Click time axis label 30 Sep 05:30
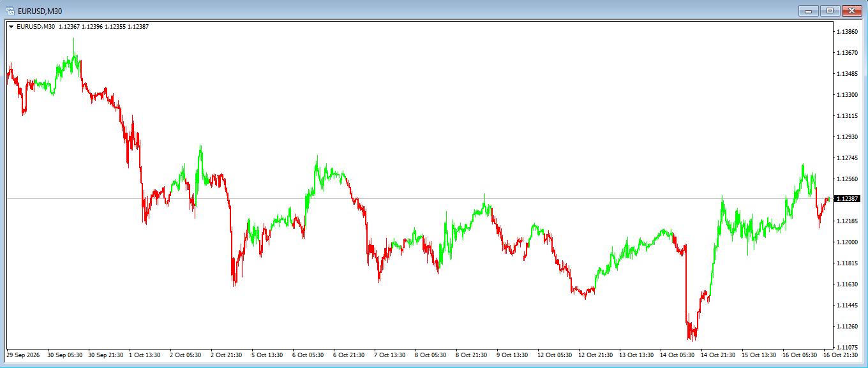This screenshot has width=868, height=368. click(x=64, y=355)
